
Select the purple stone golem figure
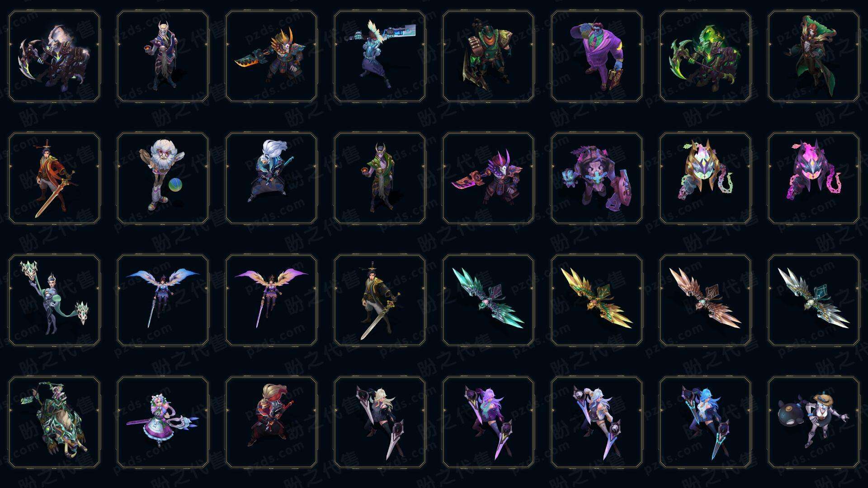point(597,178)
